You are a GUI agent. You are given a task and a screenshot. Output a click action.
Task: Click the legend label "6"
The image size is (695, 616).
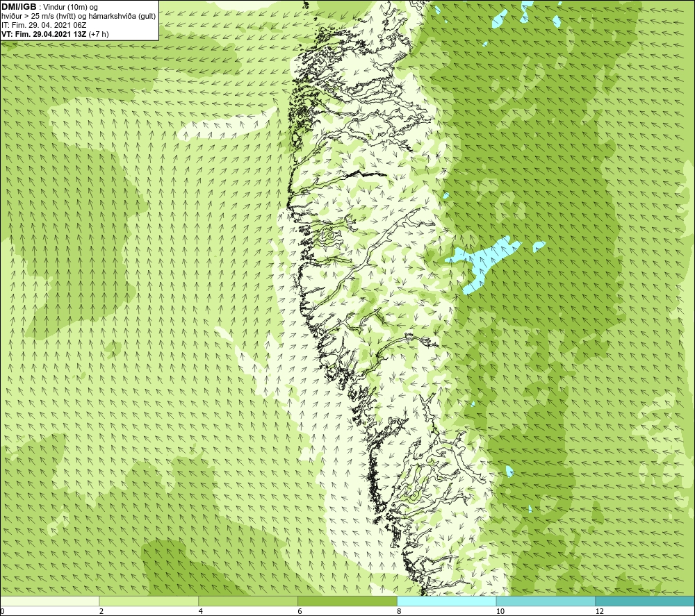pyautogui.click(x=300, y=612)
